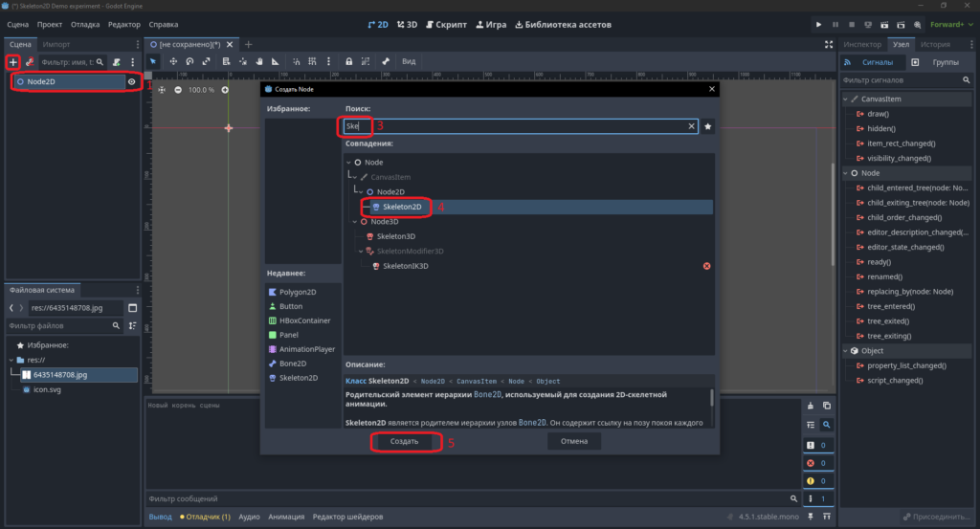The height and width of the screenshot is (529, 980).
Task: Toggle distraction-free mode expand icon
Action: 829,44
